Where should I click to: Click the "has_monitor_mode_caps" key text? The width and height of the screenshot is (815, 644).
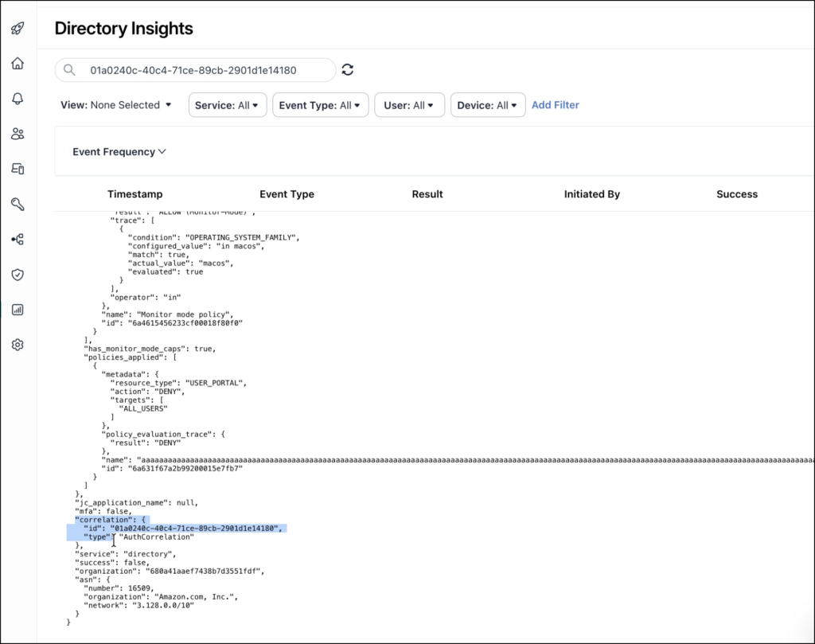pyautogui.click(x=135, y=349)
